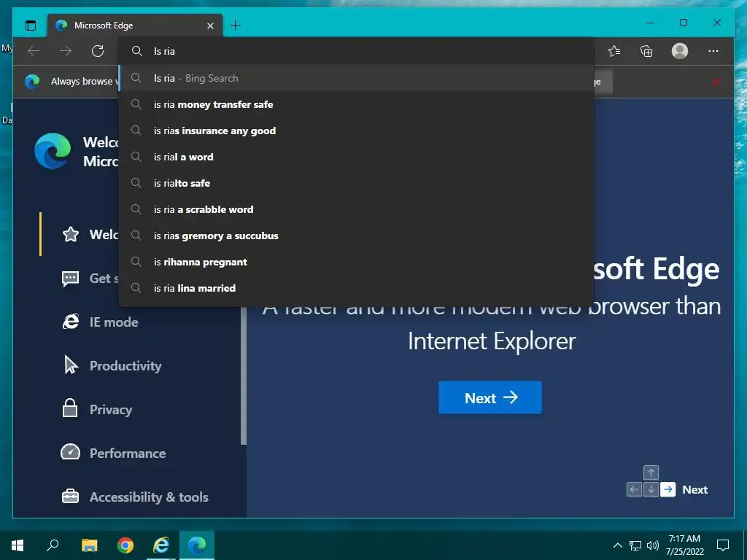
Task: Open the network tray icon
Action: 635,545
